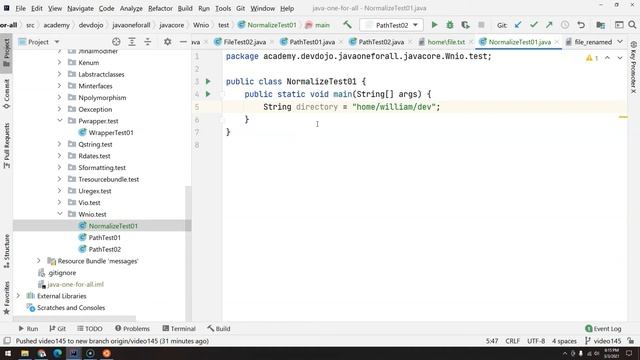Run the PathTest02 configuration
The image size is (640, 360).
pos(434,25)
